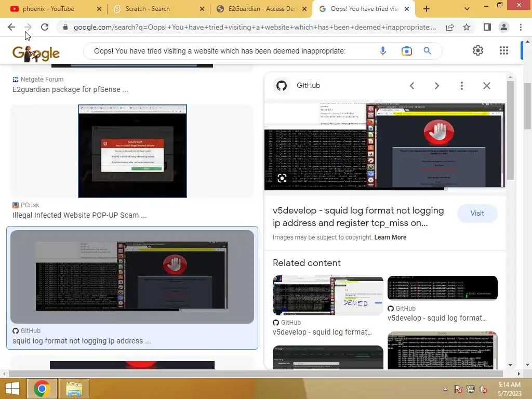This screenshot has height=399, width=532.
Task: Click inside the Google search box text
Action: (x=220, y=51)
